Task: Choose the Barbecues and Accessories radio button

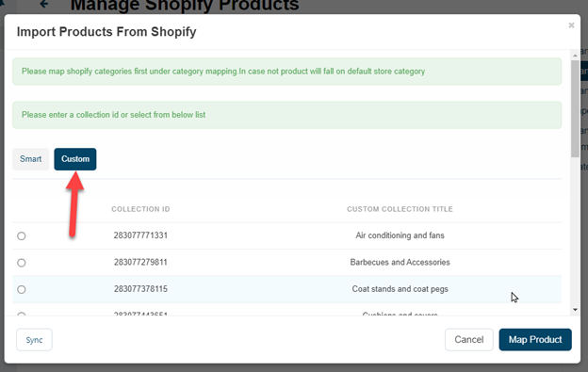Action: point(22,263)
